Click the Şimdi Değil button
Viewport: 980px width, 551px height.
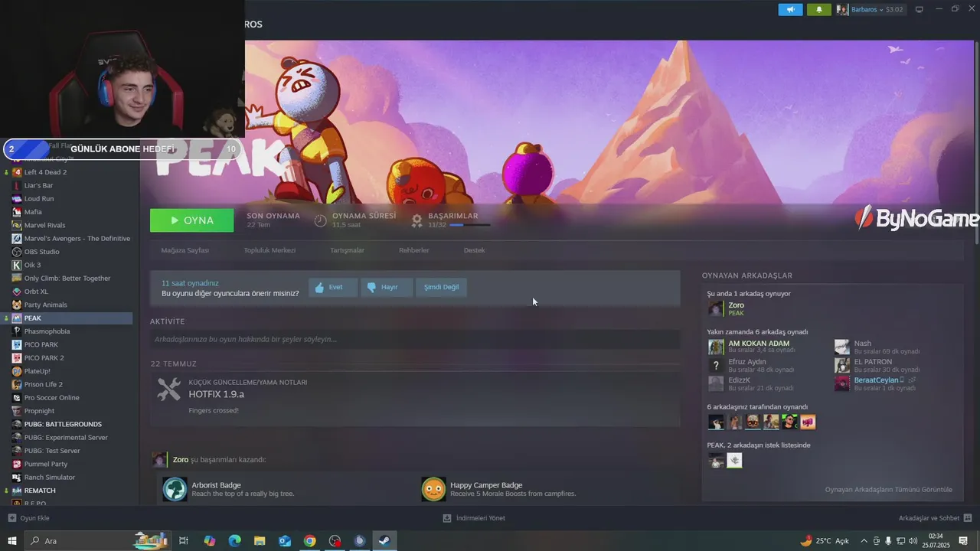(x=442, y=287)
